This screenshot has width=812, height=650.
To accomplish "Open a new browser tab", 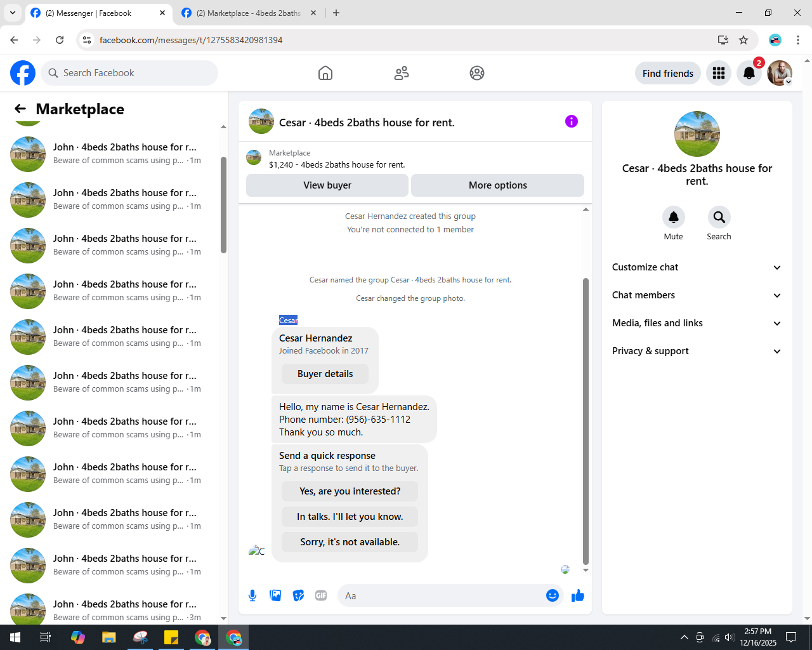I will tap(336, 13).
